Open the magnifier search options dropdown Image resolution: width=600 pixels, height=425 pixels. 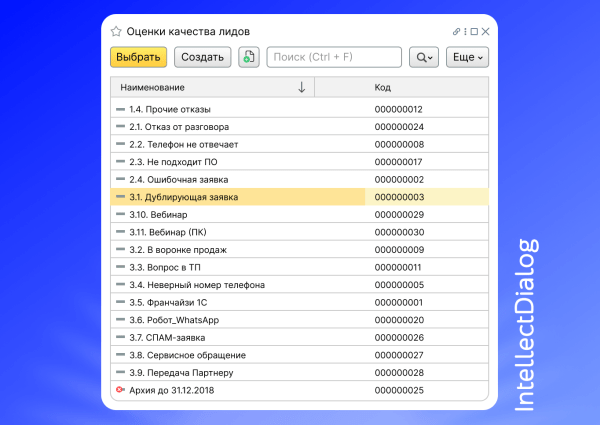pos(424,58)
